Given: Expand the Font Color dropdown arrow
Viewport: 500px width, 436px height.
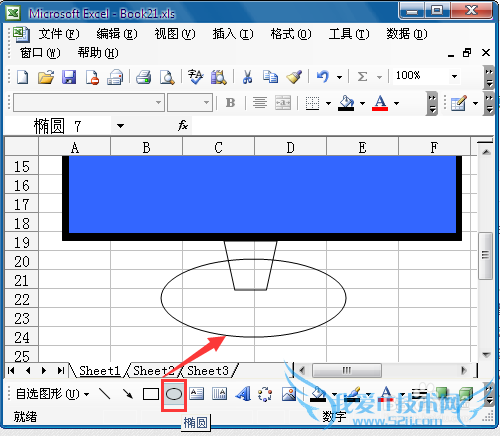Looking at the screenshot, I should 396,103.
